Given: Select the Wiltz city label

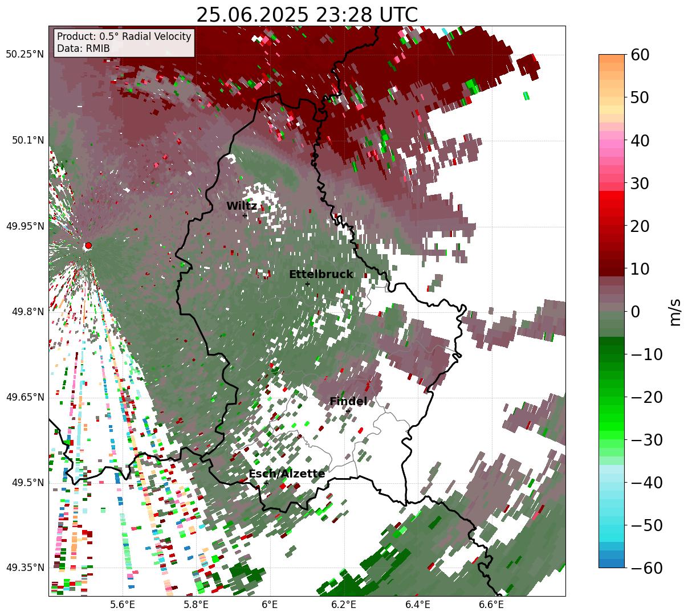Looking at the screenshot, I should point(242,206).
